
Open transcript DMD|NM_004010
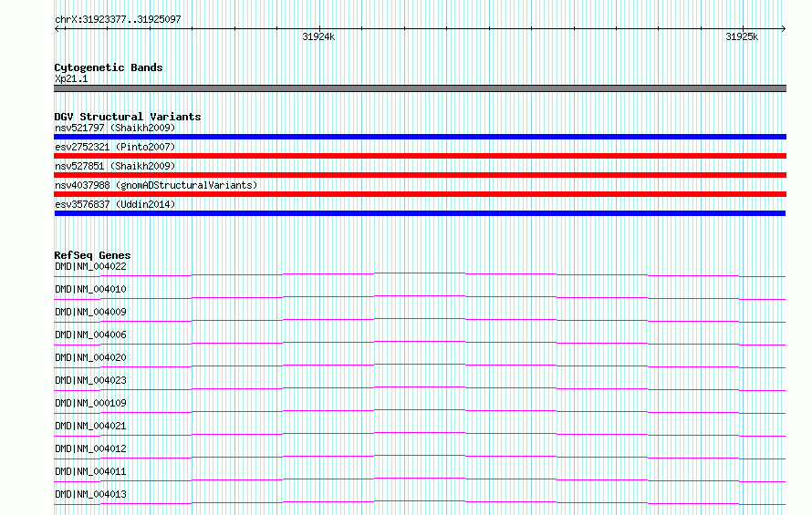click(90, 289)
